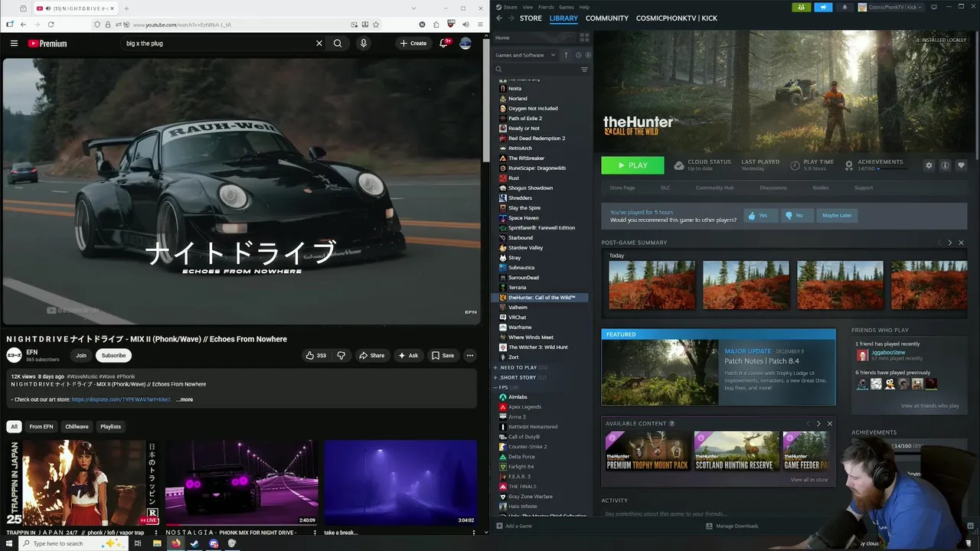Viewport: 980px width, 551px height.
Task: Open theHunter Community Hub link
Action: coord(714,187)
